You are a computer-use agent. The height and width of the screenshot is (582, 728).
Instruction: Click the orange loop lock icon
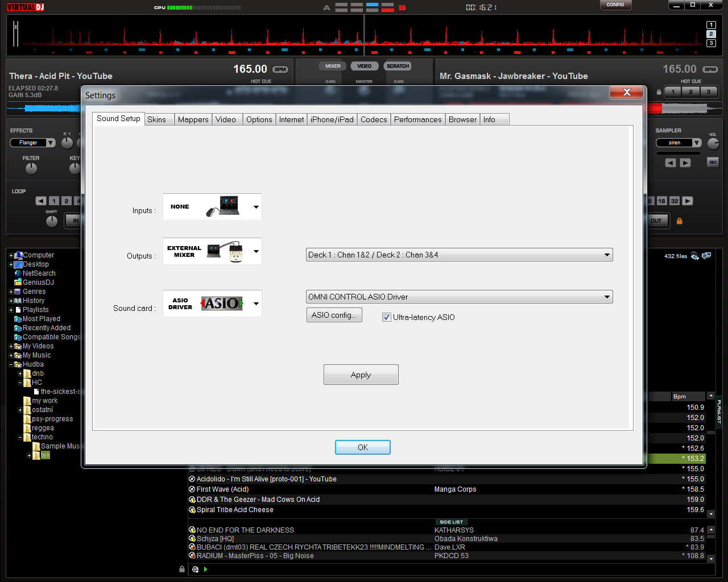[x=679, y=221]
